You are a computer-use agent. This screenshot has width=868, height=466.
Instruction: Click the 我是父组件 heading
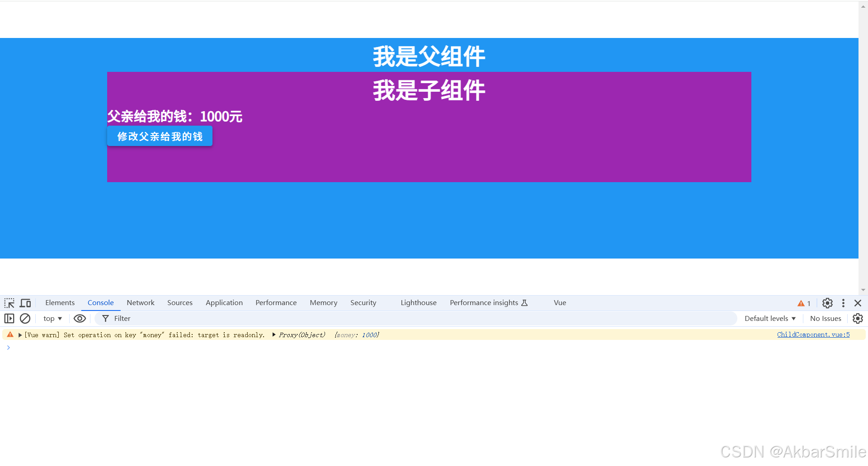(429, 56)
